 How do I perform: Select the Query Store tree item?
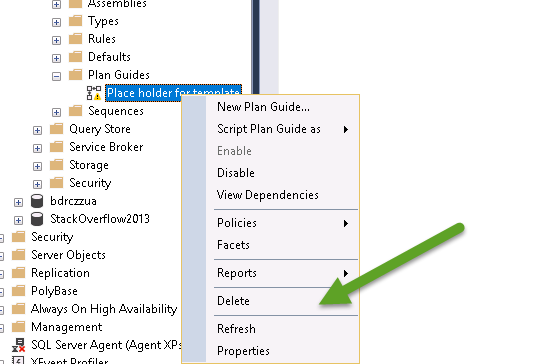(100, 129)
